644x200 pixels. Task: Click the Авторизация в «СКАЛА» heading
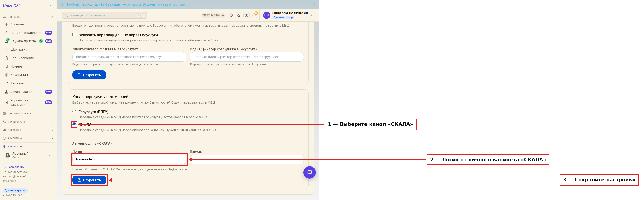tap(92, 144)
